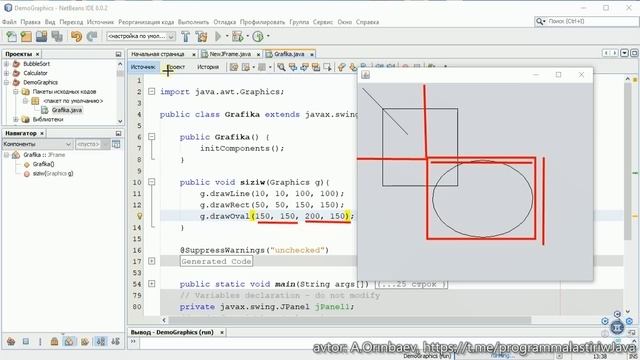This screenshot has width=640, height=360.
Task: Click the left arrow of the editor horizontal scrollbar
Action: tap(164, 320)
